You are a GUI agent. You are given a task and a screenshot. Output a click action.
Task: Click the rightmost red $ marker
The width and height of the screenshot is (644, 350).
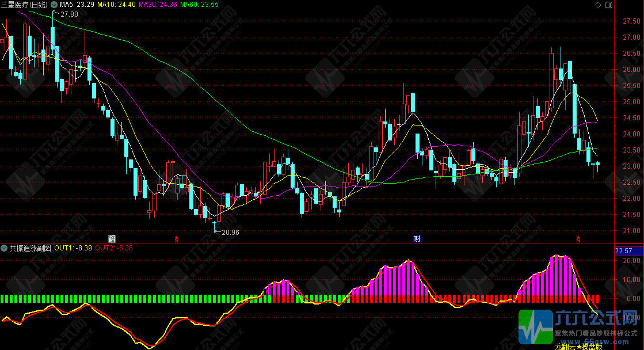578,238
